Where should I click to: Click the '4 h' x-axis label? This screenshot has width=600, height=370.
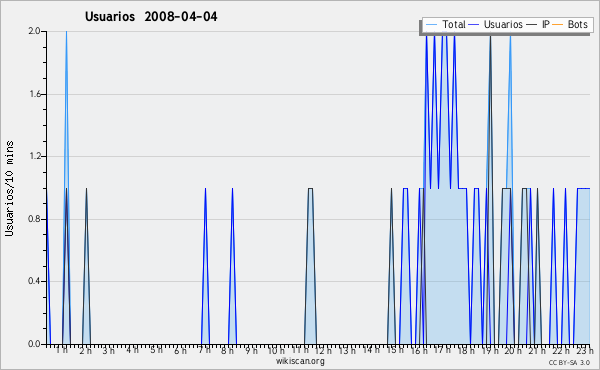point(132,350)
